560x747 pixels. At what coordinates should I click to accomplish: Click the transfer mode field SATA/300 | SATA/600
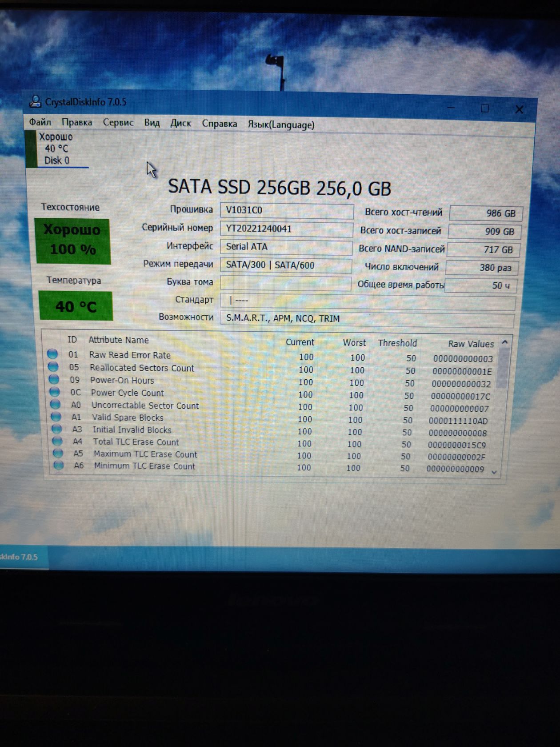point(286,265)
